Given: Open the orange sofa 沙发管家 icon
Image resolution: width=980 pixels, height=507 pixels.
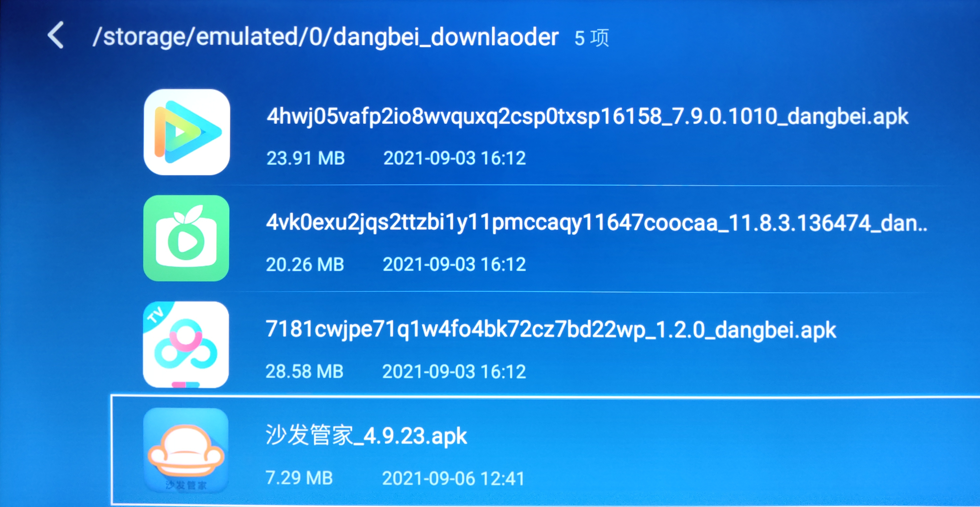Looking at the screenshot, I should (186, 450).
